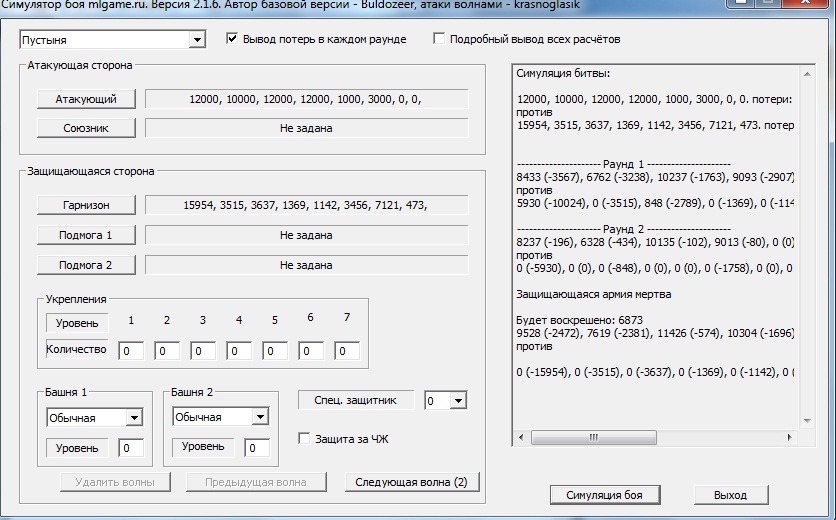Click the Выход button
The width and height of the screenshot is (836, 520).
click(x=730, y=495)
